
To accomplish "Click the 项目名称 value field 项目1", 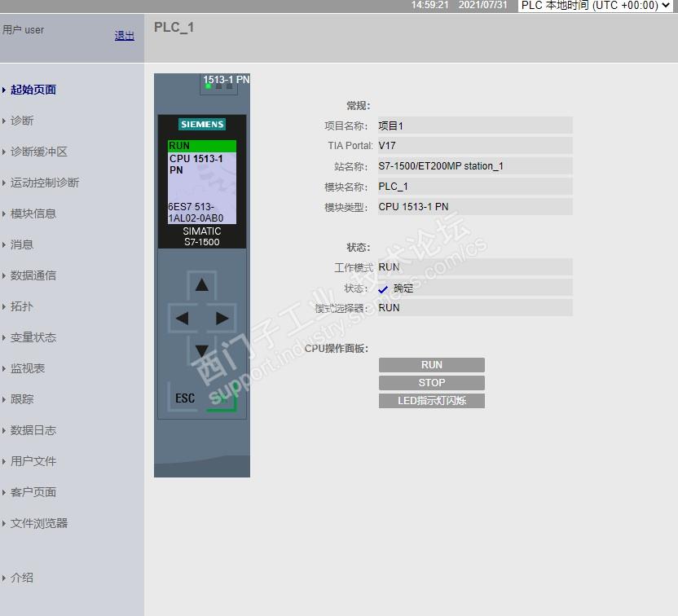I will click(x=475, y=125).
